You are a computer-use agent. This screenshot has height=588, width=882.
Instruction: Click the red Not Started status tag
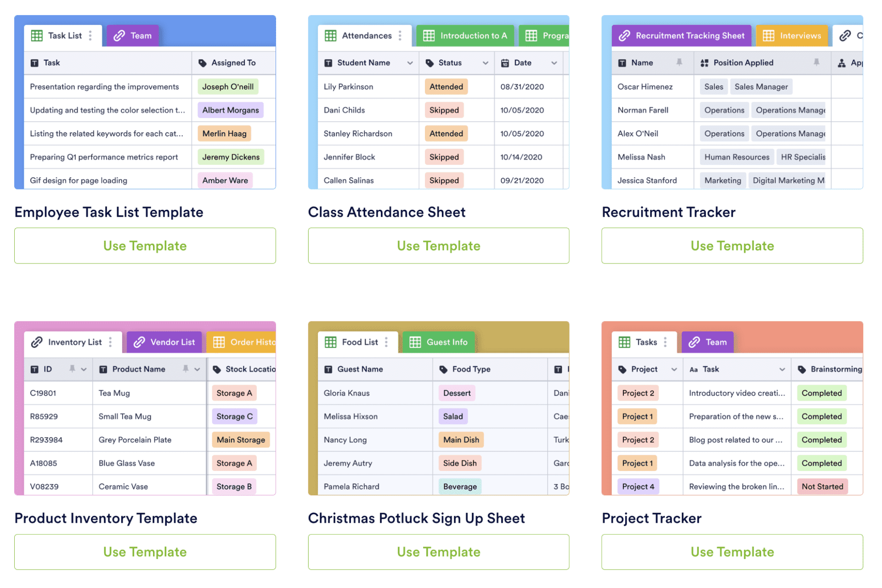pos(822,487)
